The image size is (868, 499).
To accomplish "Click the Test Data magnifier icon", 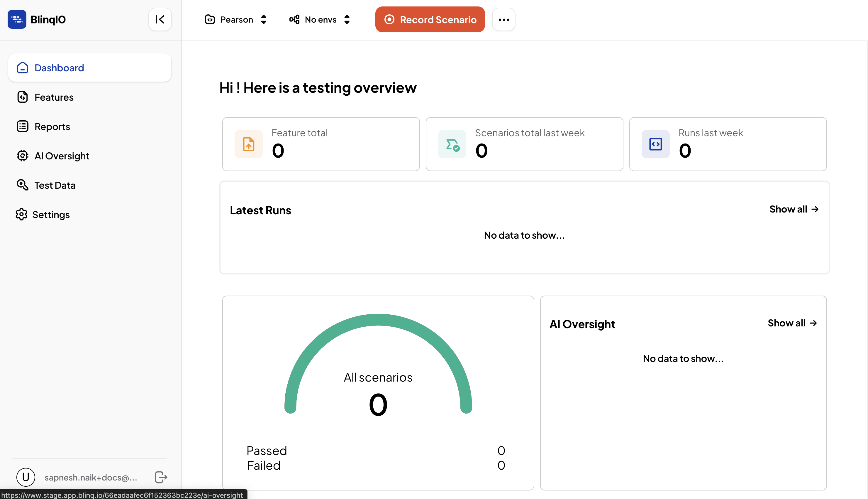I will [x=23, y=185].
